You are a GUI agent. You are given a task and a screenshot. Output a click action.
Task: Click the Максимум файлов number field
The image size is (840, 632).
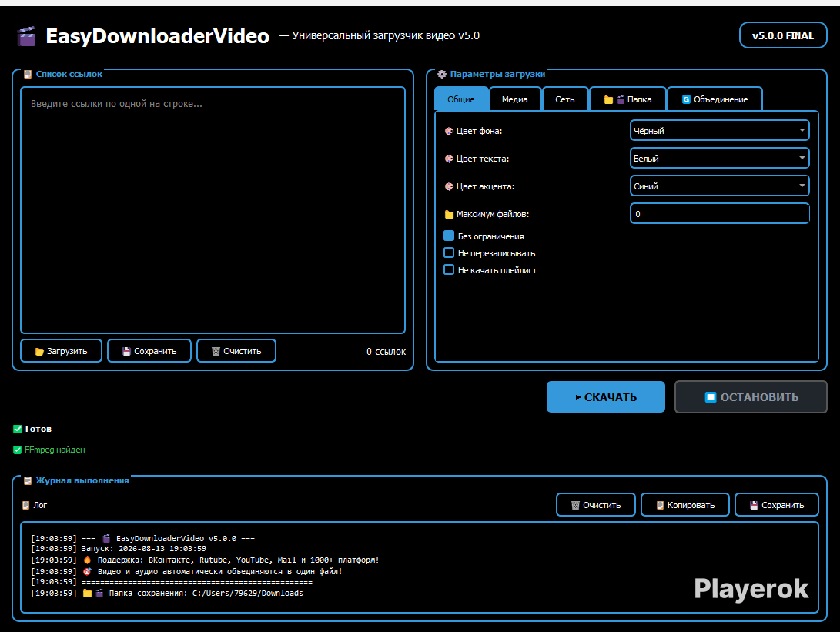(719, 214)
